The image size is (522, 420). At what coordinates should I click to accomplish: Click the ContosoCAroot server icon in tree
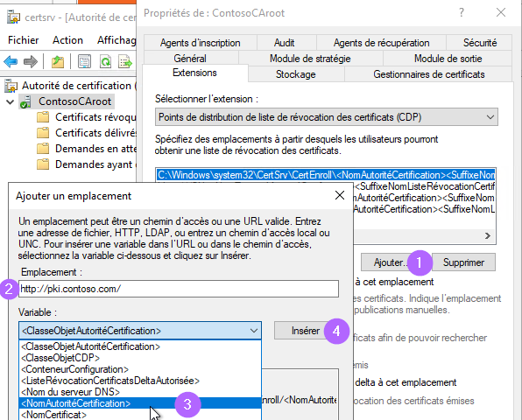tap(25, 101)
